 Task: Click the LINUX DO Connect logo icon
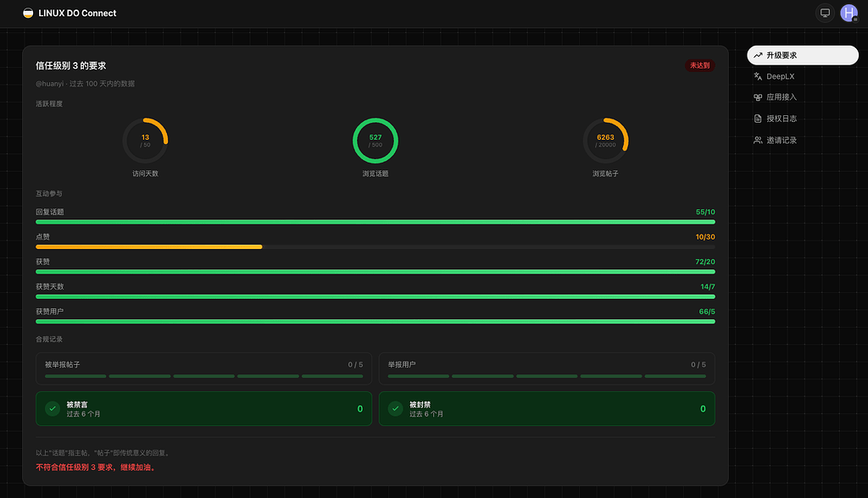(x=28, y=14)
